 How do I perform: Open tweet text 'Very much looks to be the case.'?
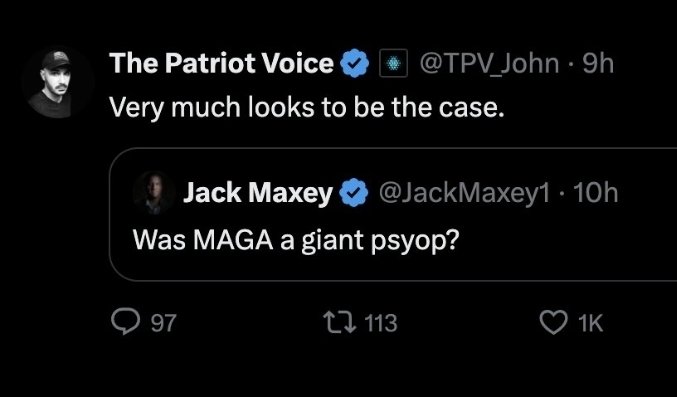306,107
